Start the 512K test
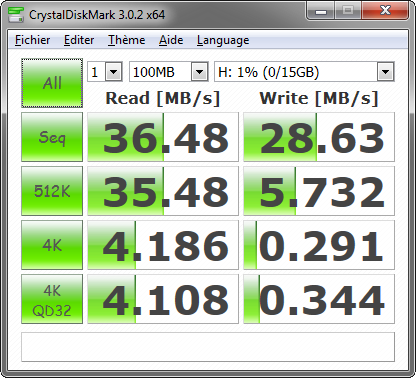This screenshot has width=416, height=378. coord(52,191)
